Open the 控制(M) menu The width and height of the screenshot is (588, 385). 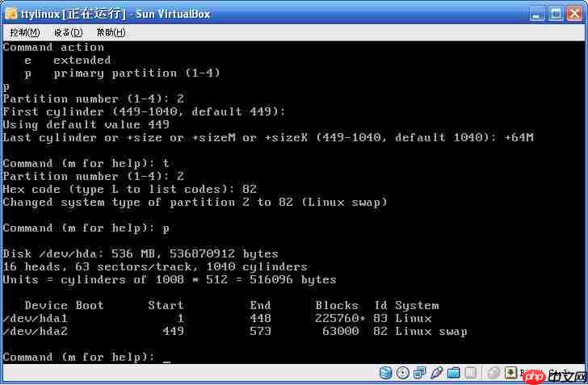click(x=25, y=32)
